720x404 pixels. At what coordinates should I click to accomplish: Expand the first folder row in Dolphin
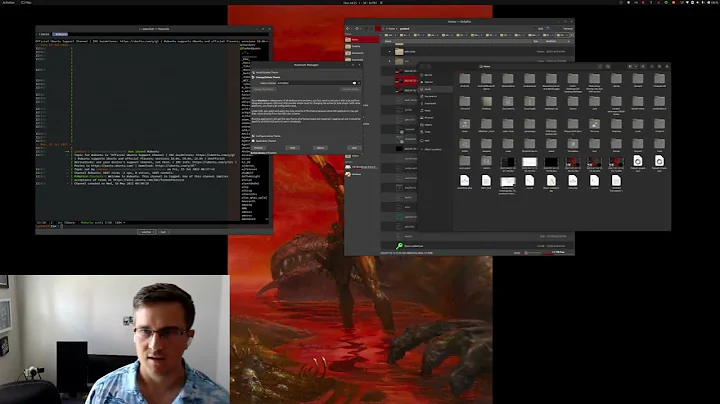[x=390, y=51]
